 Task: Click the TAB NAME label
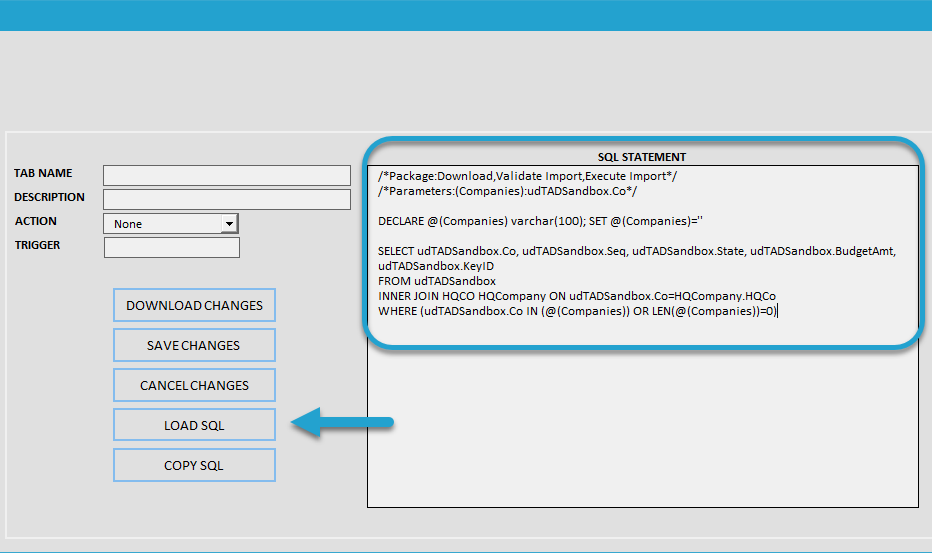click(43, 173)
